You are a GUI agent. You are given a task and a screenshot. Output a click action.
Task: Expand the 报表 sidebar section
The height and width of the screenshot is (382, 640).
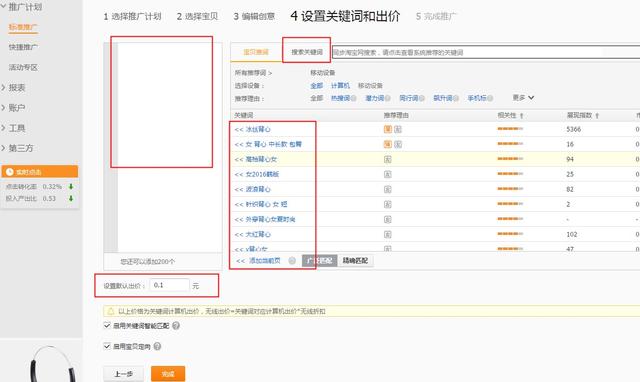(3, 87)
